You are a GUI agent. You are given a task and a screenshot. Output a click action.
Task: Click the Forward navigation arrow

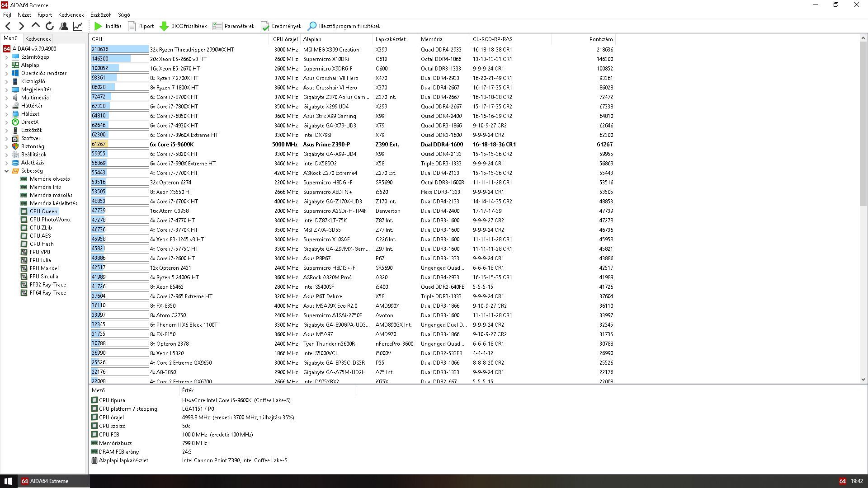(21, 26)
